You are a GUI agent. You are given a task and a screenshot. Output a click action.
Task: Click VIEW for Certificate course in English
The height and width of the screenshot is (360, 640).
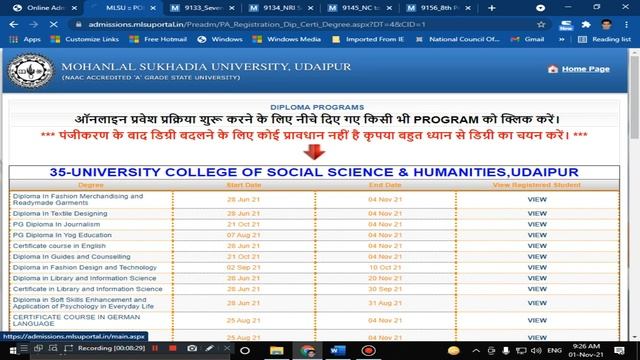(x=537, y=246)
